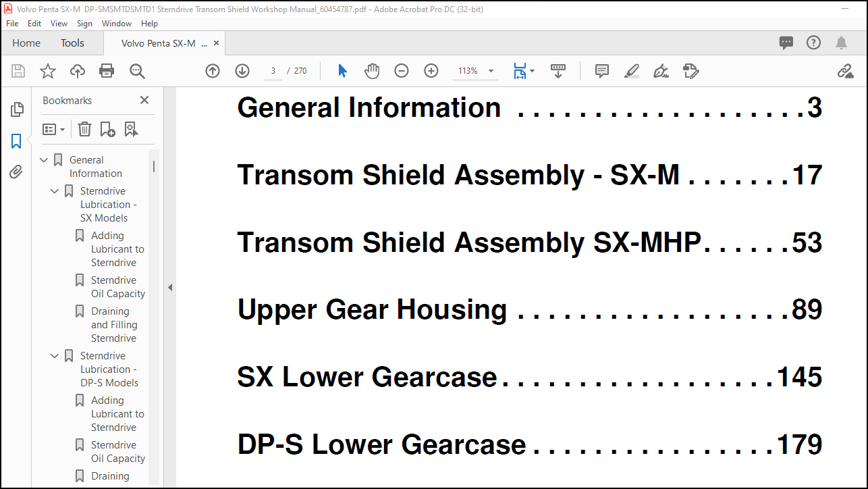Viewport: 868px width, 489px height.
Task: Add document to starred with star icon
Action: click(48, 71)
